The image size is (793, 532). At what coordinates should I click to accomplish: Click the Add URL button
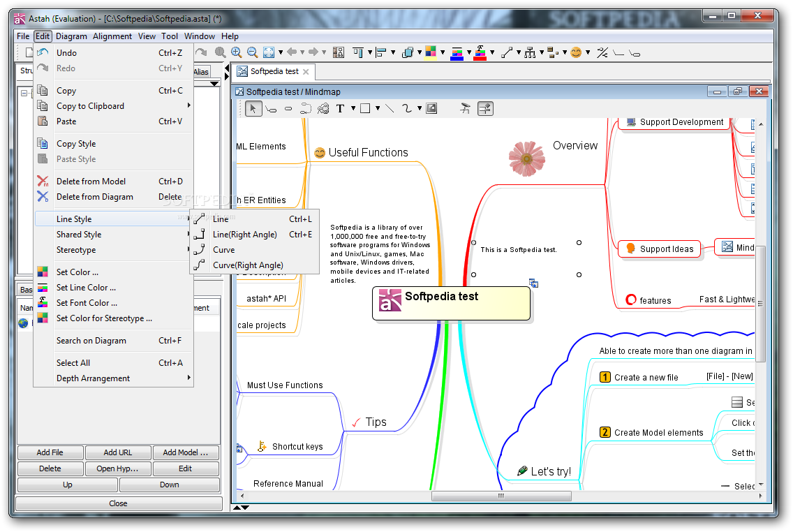pyautogui.click(x=118, y=452)
